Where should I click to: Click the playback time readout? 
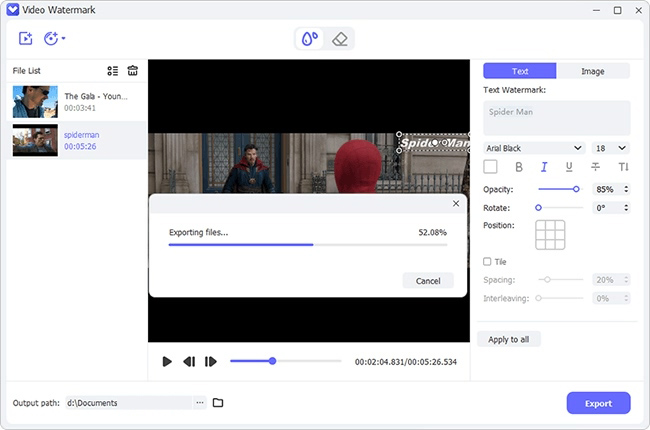point(405,362)
